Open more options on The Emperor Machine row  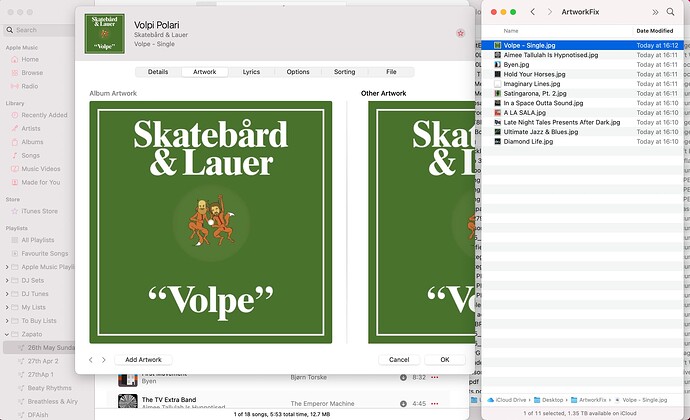coord(435,404)
